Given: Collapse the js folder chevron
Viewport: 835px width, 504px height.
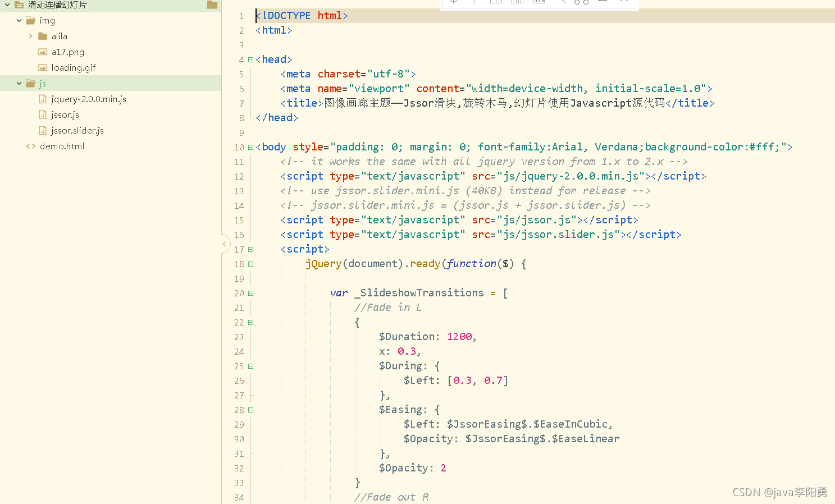Looking at the screenshot, I should 19,83.
